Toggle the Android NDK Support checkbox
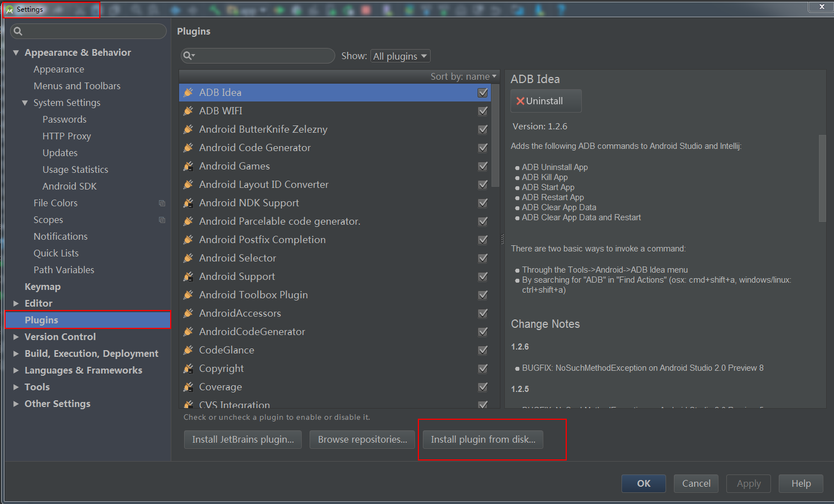The height and width of the screenshot is (504, 834). click(x=483, y=203)
